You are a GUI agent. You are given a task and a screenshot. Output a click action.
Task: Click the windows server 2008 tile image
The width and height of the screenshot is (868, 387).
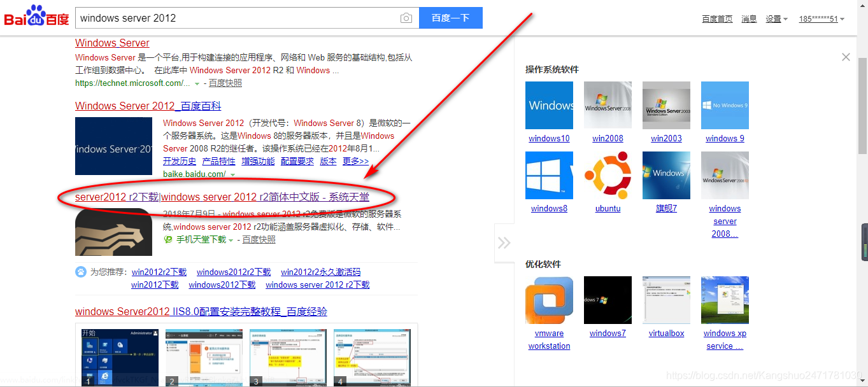tap(725, 175)
